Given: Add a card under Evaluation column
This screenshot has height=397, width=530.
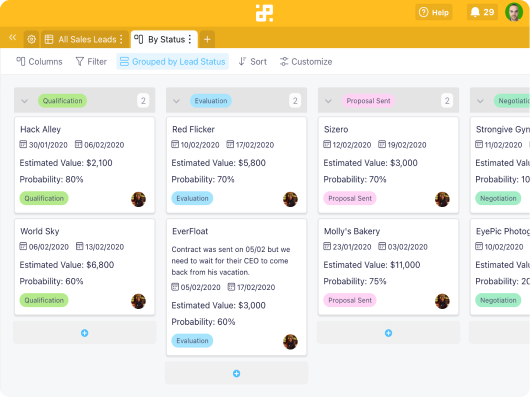Looking at the screenshot, I should (237, 373).
